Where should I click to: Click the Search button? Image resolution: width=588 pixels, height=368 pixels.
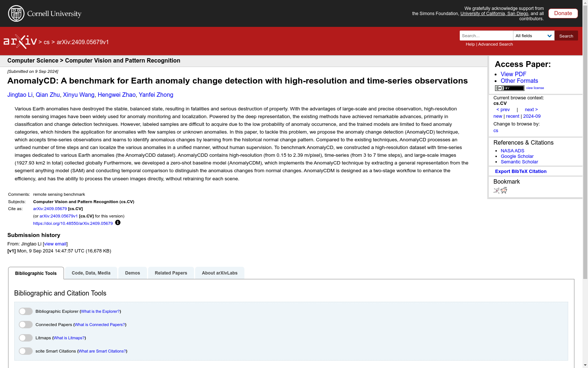coord(566,36)
